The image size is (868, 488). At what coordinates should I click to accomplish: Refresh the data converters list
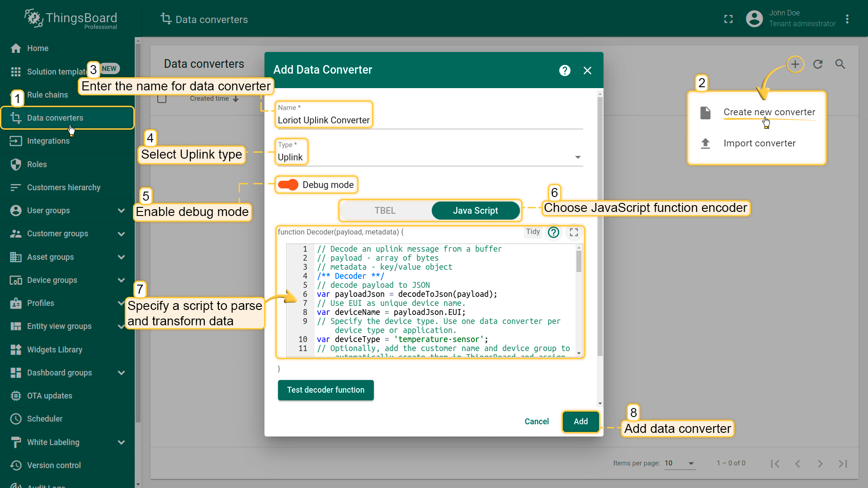(x=818, y=64)
